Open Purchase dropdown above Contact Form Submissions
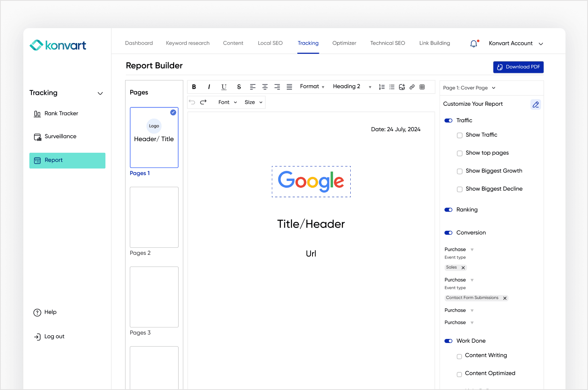Screen dimensions: 588x390 [x=459, y=280]
